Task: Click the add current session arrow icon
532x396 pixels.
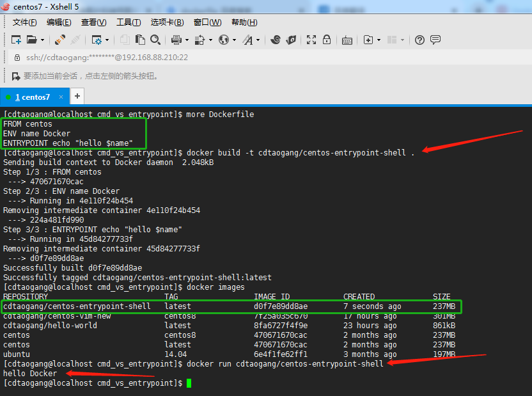Action: 16,76
